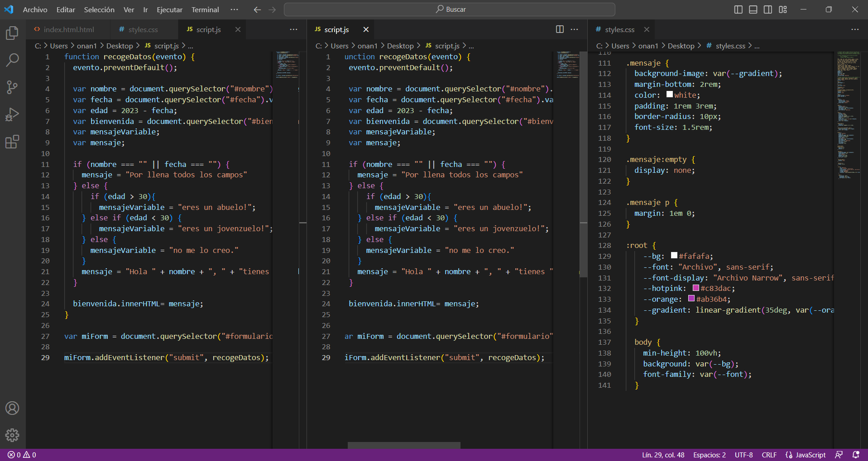The height and width of the screenshot is (461, 868).
Task: Open the Explorer view in activity bar
Action: pyautogui.click(x=12, y=33)
